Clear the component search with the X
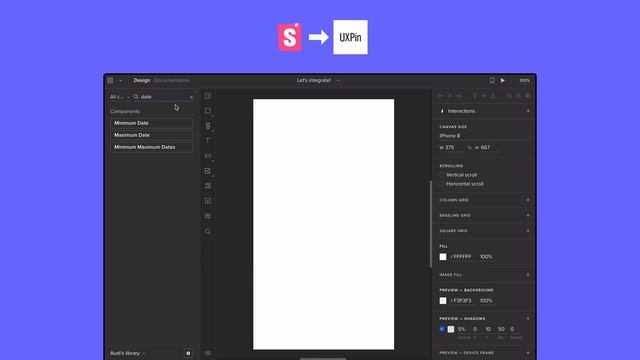Viewport: 640px width, 360px height. point(191,97)
